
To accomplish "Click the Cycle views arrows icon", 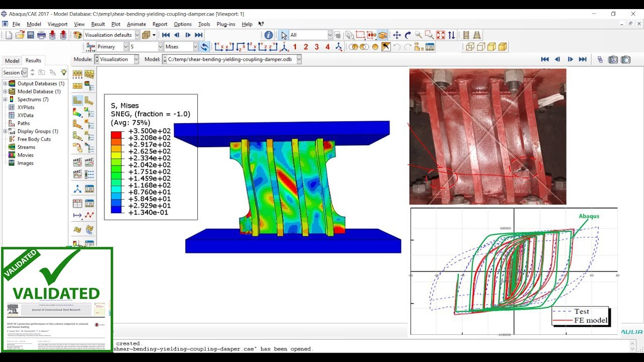I will click(x=452, y=35).
